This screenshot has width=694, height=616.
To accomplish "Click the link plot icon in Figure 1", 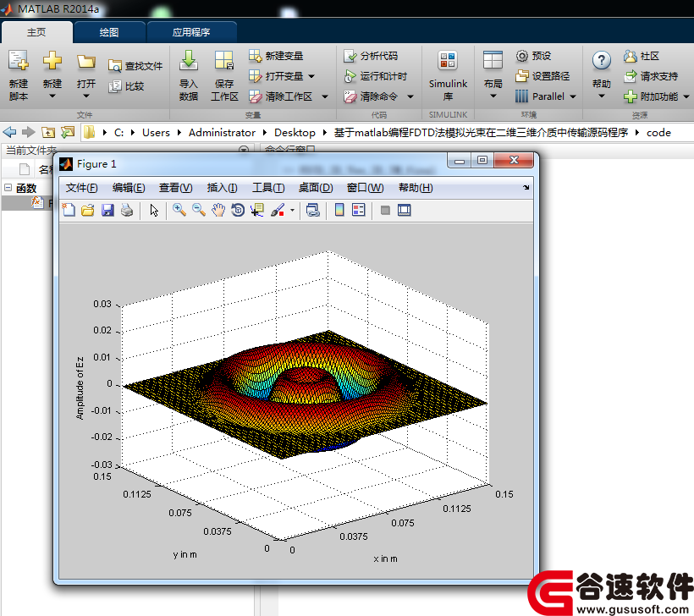I will click(x=313, y=210).
